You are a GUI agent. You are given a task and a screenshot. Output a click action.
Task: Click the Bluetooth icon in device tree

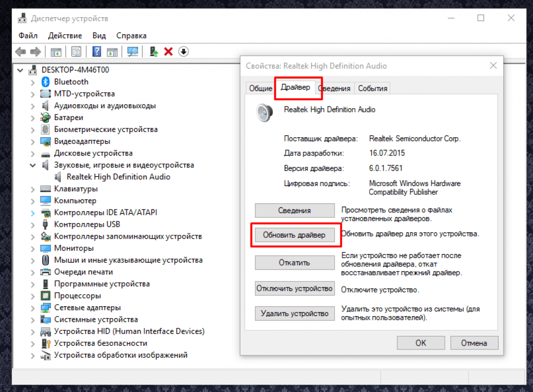[x=46, y=82]
